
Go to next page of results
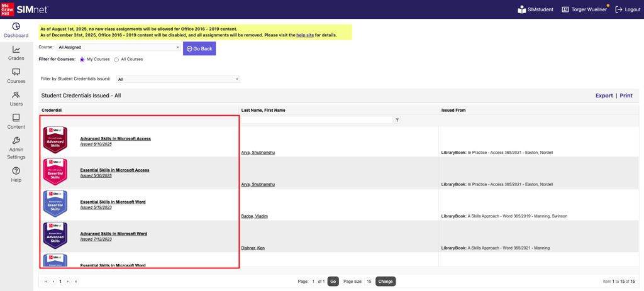tap(68, 282)
